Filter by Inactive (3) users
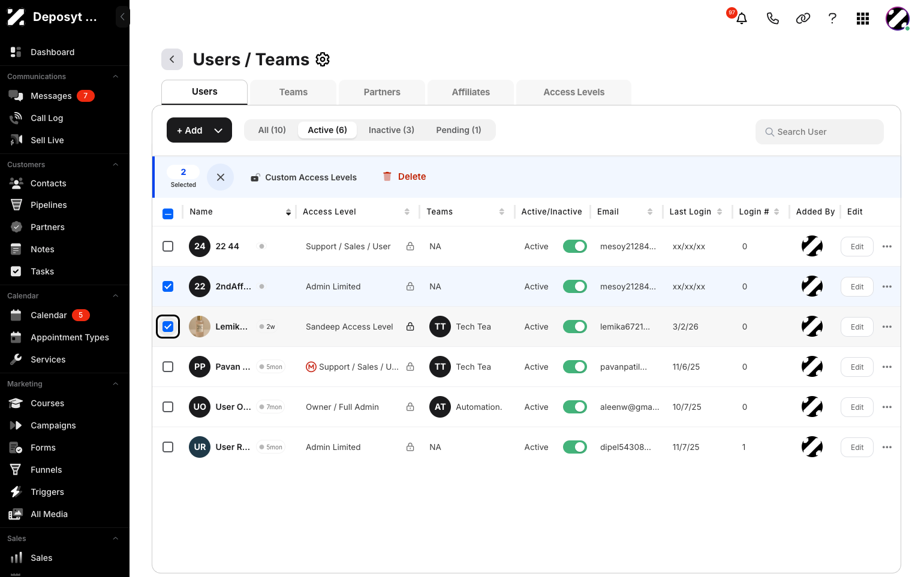This screenshot has height=577, width=924. tap(391, 130)
